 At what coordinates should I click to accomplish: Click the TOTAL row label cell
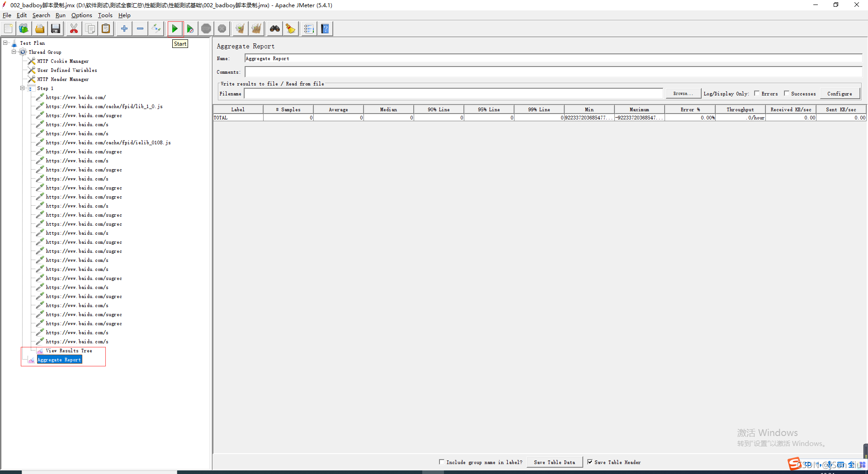(x=238, y=118)
